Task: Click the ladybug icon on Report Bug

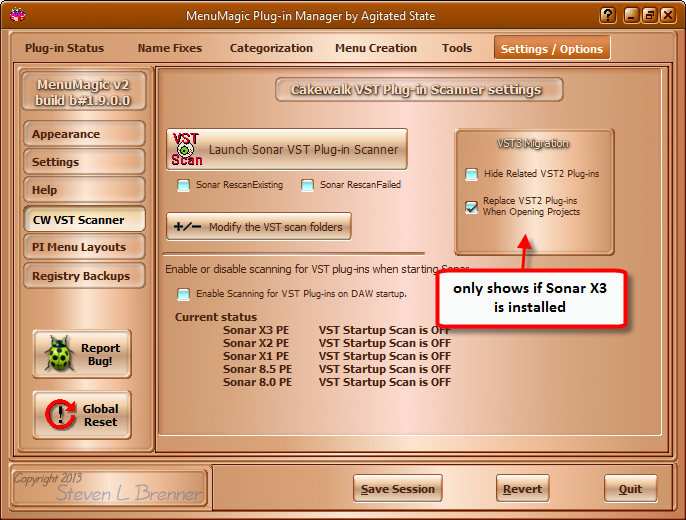Action: coord(60,353)
